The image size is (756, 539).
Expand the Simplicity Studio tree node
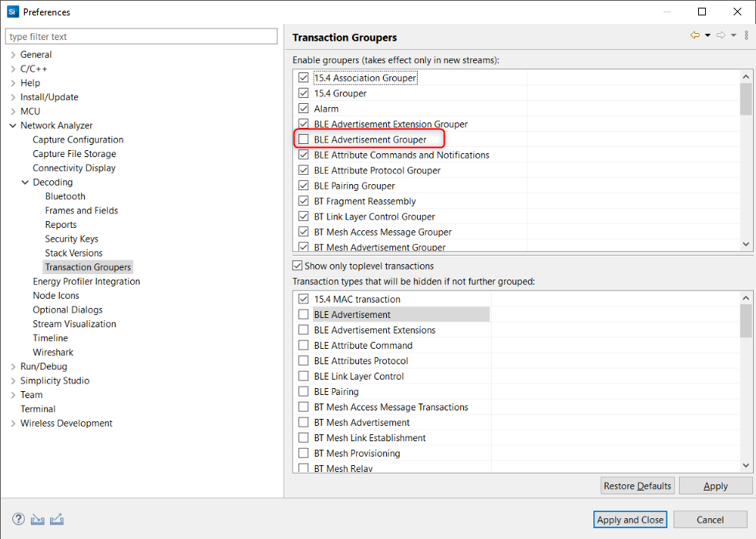(x=13, y=380)
